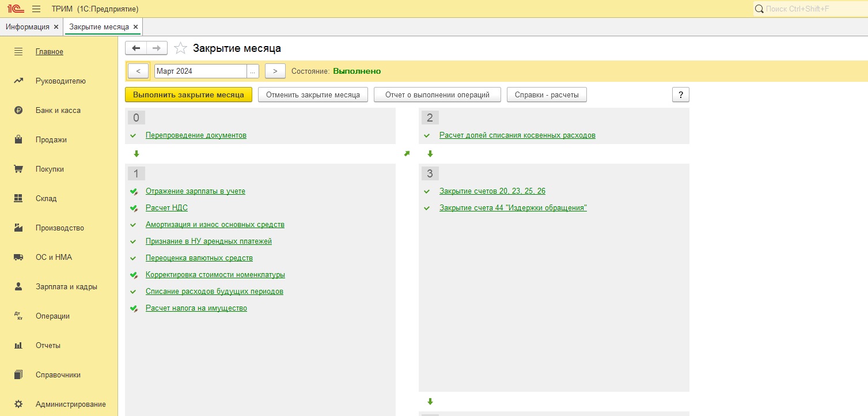The image size is (868, 416).
Task: Click the search field Поиск Ctrl+Shift+F
Action: 815,9
